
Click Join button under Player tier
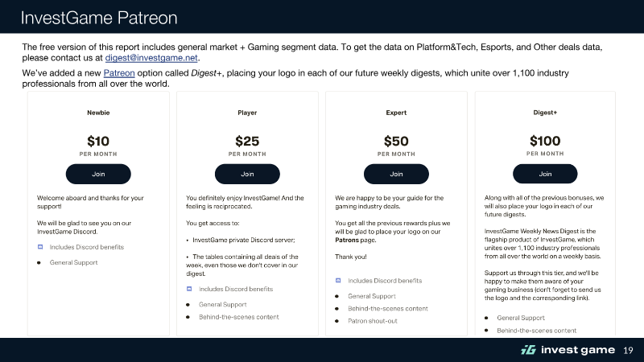[x=247, y=173]
